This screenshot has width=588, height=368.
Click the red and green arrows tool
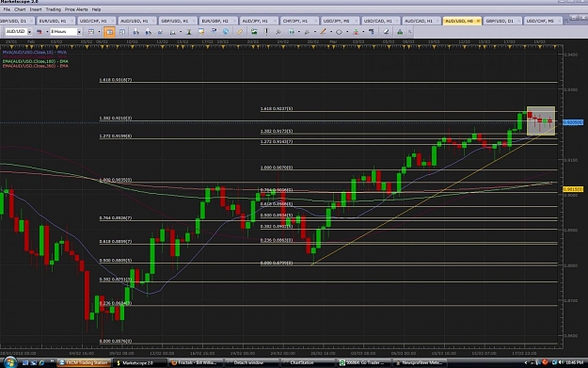356,32
